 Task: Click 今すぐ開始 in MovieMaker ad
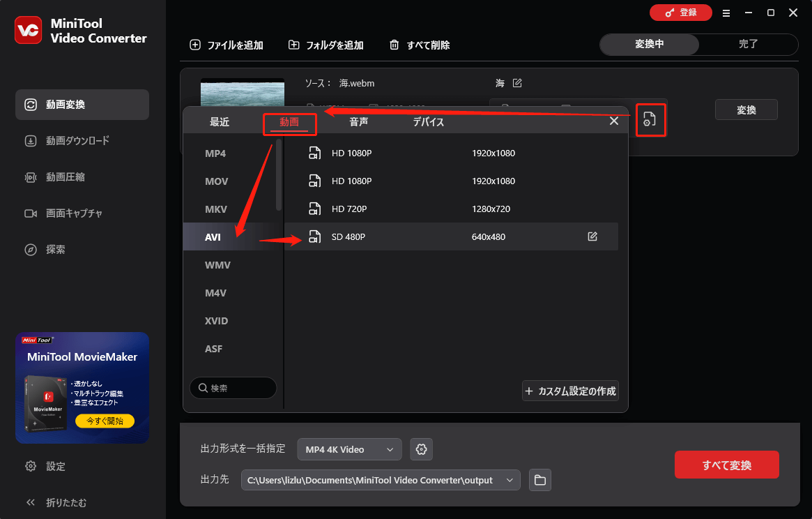pos(105,421)
